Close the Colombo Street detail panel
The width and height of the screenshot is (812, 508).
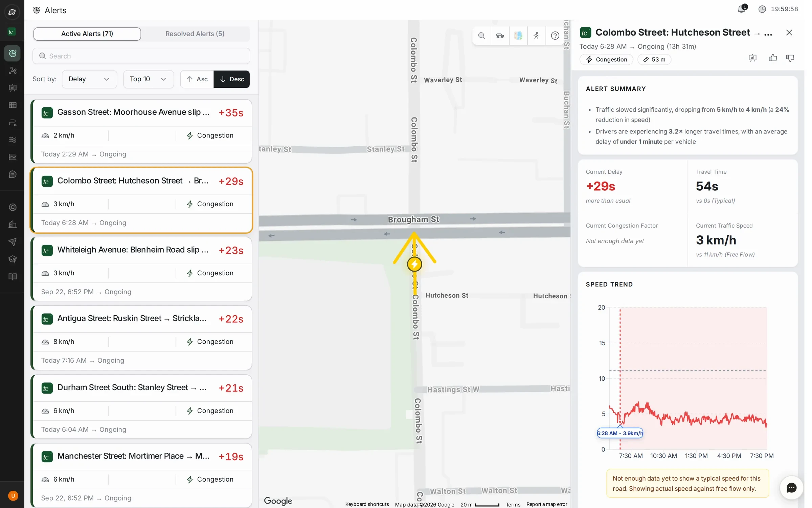(x=789, y=33)
